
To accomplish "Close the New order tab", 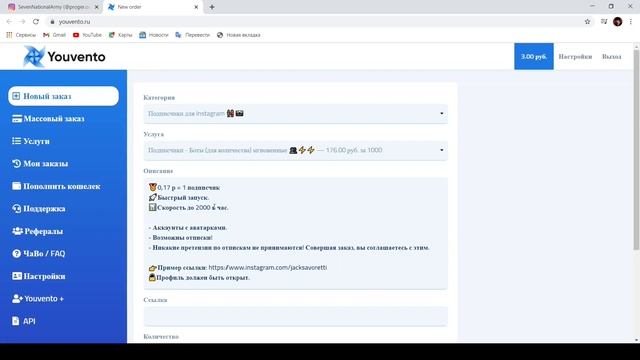I will click(x=196, y=7).
